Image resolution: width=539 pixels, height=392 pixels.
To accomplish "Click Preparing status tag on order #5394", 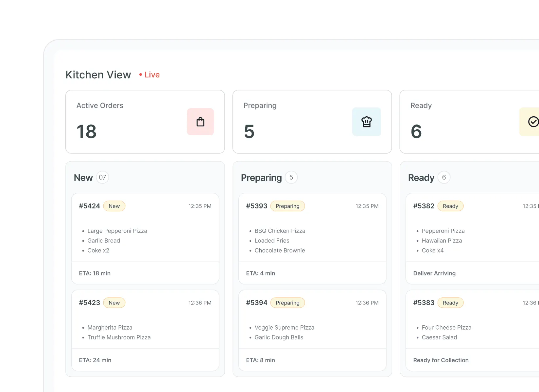I will click(x=287, y=303).
